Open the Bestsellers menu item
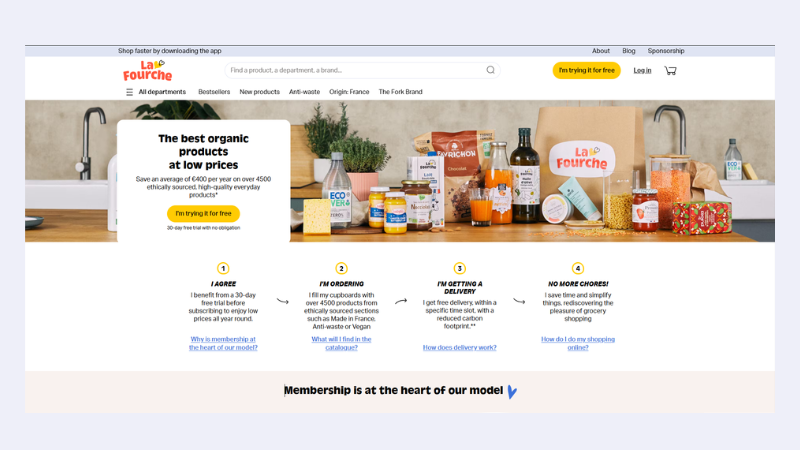 click(214, 92)
